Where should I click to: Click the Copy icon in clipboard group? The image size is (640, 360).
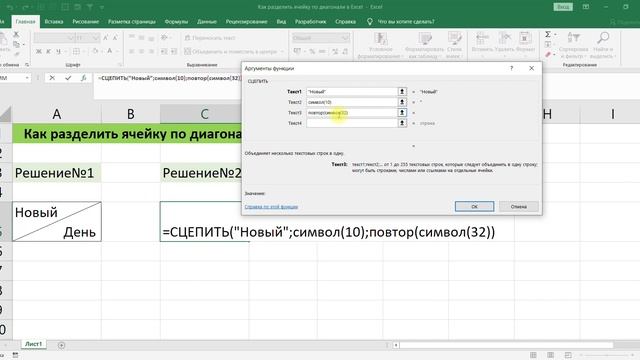click(16, 44)
